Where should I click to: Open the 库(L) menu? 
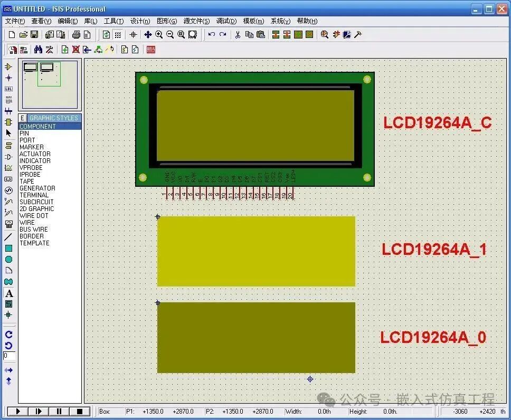91,21
